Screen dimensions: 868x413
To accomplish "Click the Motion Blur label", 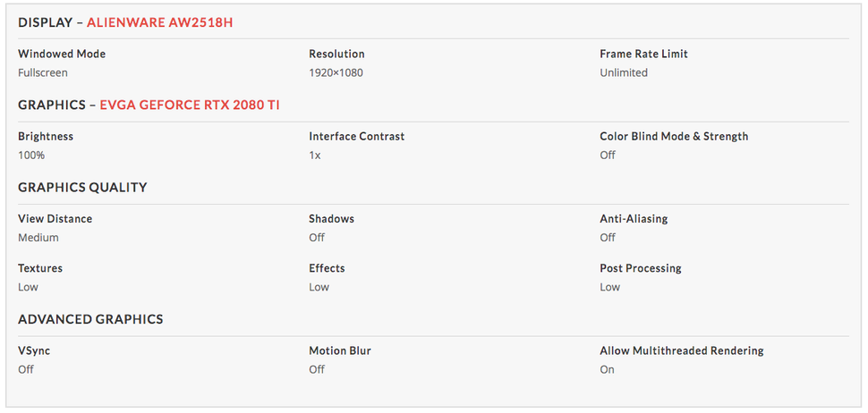I will point(339,350).
